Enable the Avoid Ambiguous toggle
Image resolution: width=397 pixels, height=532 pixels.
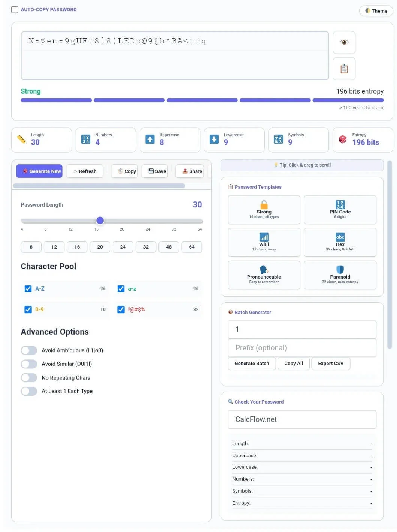(29, 350)
